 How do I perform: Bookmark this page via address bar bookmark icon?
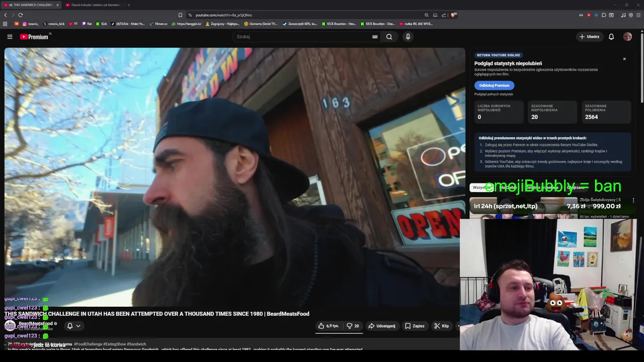click(x=180, y=15)
